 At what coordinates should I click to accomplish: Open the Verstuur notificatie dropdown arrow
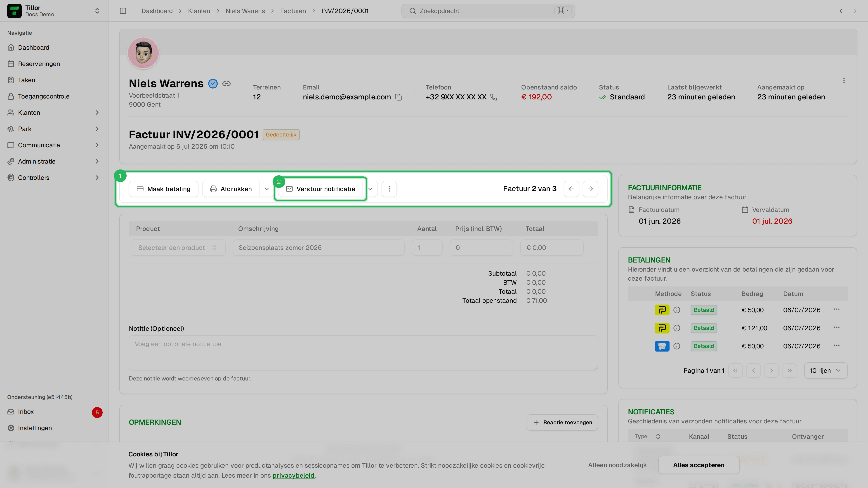(370, 189)
